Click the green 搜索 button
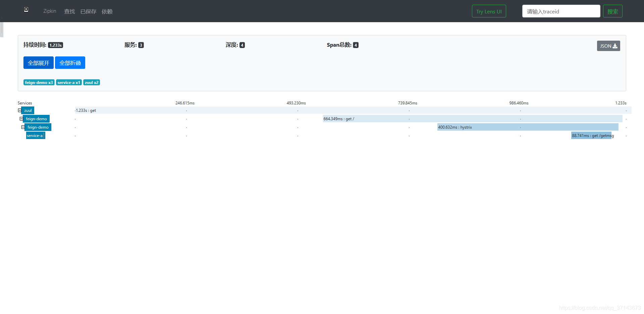 (612, 11)
